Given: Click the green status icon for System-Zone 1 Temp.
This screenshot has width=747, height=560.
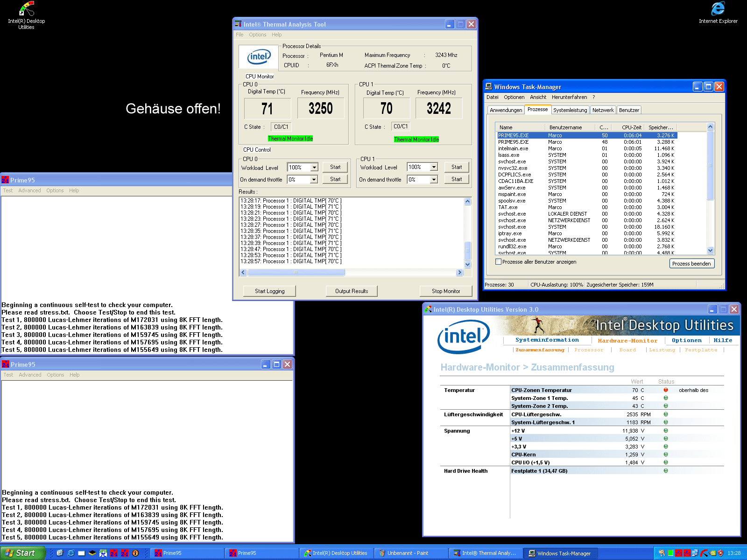Looking at the screenshot, I should tap(666, 398).
